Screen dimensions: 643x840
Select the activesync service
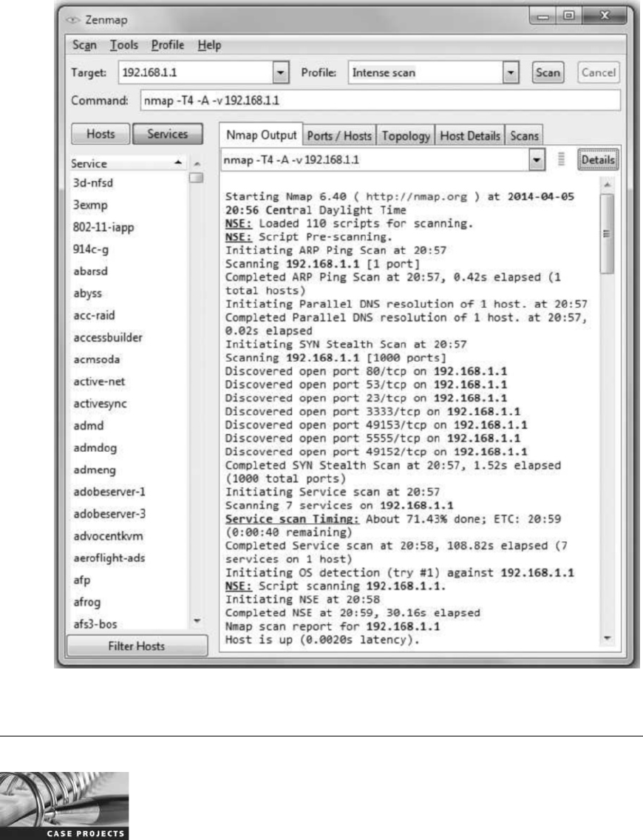(100, 404)
